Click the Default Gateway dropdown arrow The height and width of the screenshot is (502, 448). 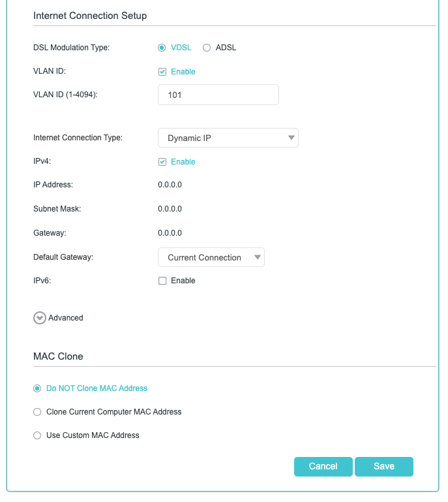pos(258,257)
